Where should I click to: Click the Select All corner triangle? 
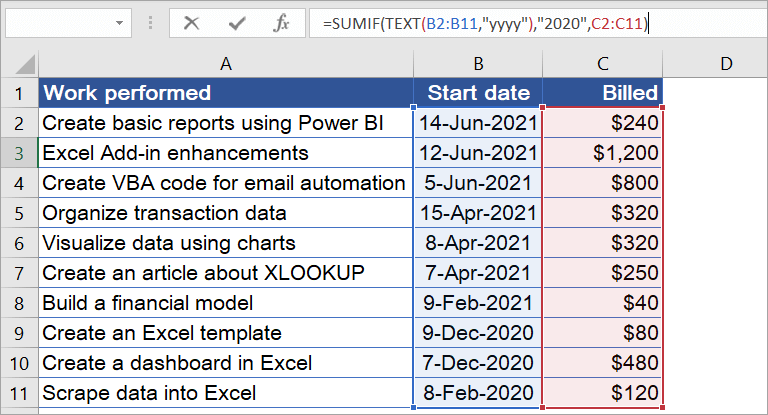pyautogui.click(x=22, y=65)
